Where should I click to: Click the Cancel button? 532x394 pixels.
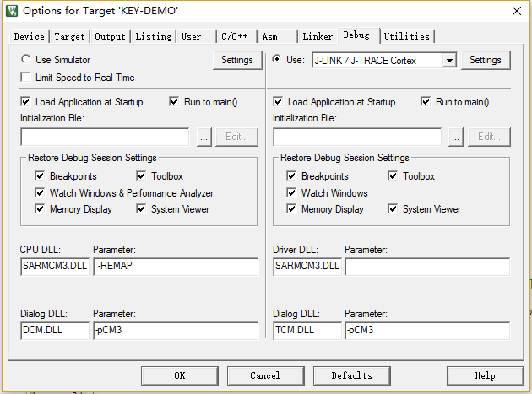click(266, 375)
